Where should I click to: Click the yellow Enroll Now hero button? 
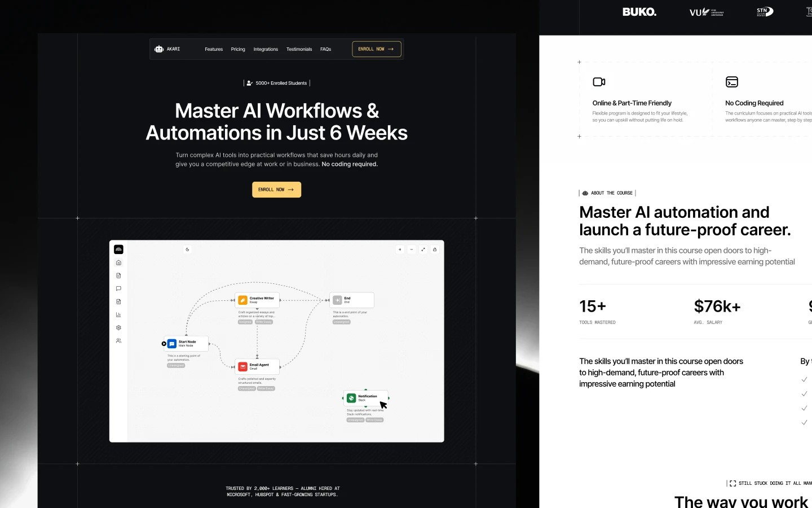(x=276, y=190)
